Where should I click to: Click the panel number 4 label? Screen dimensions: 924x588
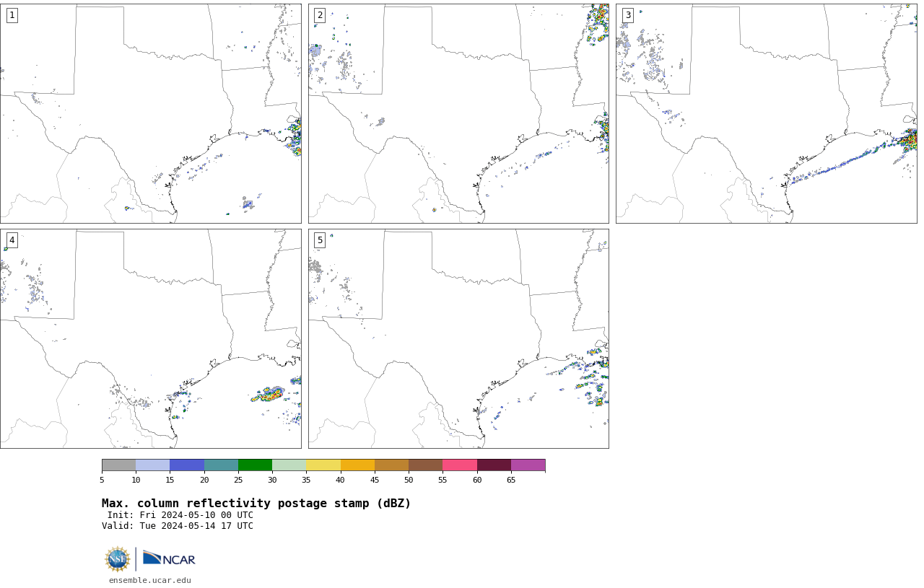[x=12, y=240]
